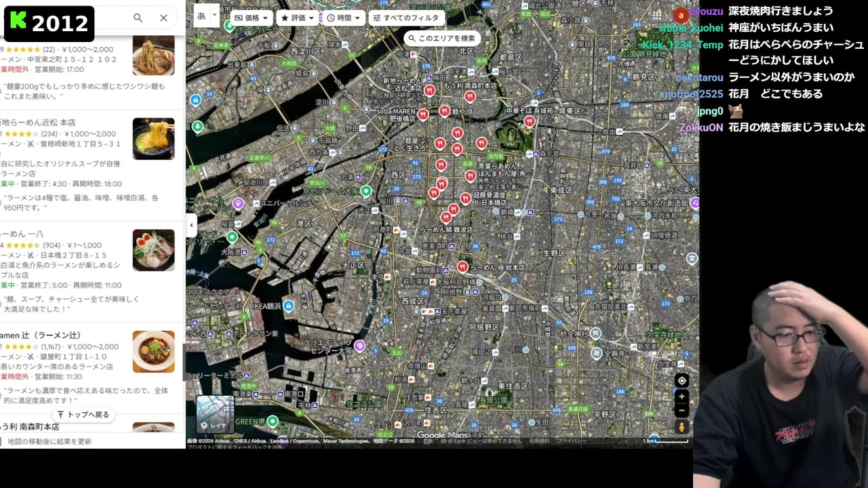Select the らーめん極 総本店 pin
The width and height of the screenshot is (868, 488).
coord(462,266)
